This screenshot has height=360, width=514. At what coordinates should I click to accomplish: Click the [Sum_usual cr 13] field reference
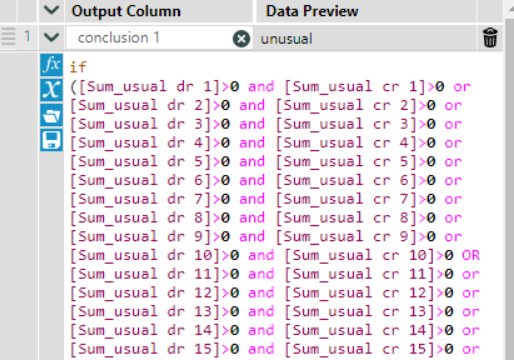360,311
